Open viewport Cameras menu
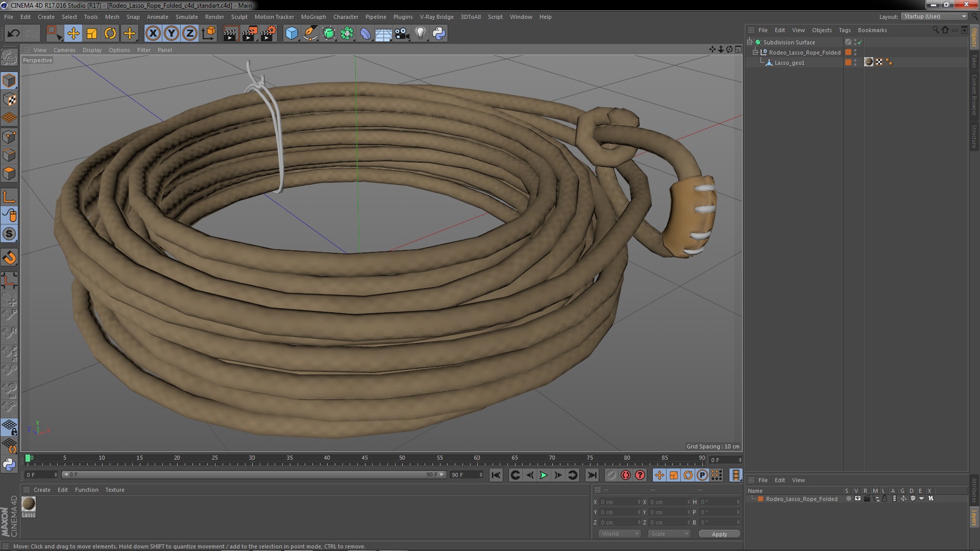The image size is (980, 551). 64,50
